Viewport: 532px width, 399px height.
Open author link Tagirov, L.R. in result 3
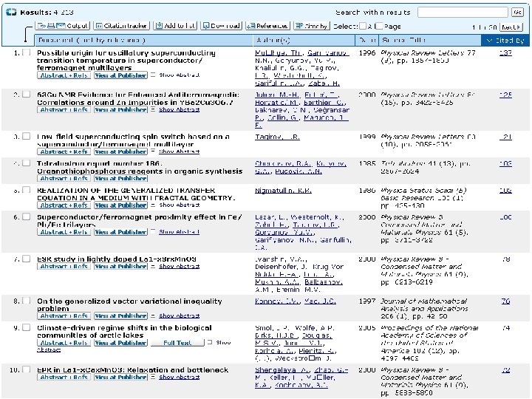(x=278, y=137)
